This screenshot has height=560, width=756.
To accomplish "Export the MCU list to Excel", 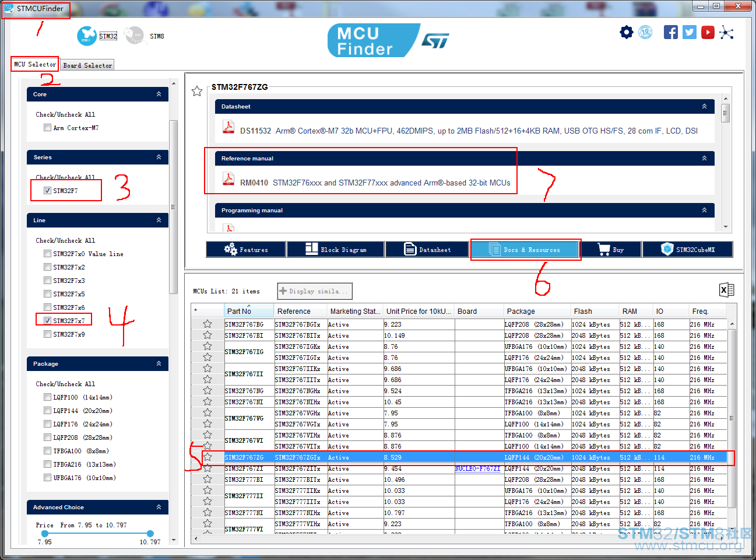I will click(x=727, y=290).
